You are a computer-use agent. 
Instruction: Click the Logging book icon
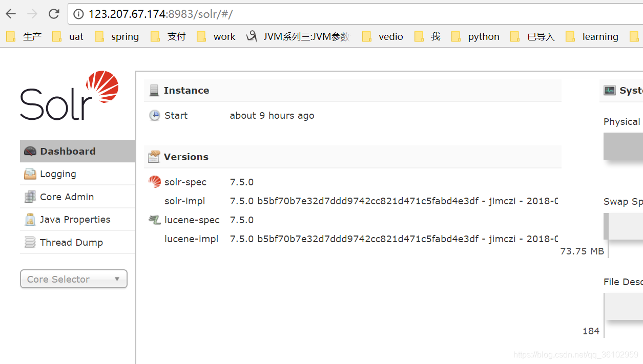tap(30, 174)
